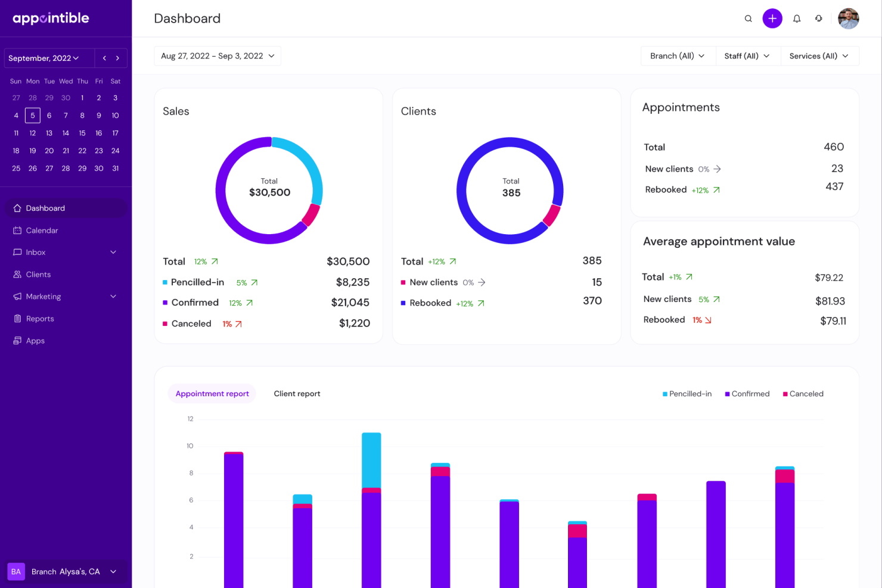
Task: Go to next month in calendar
Action: coord(118,58)
